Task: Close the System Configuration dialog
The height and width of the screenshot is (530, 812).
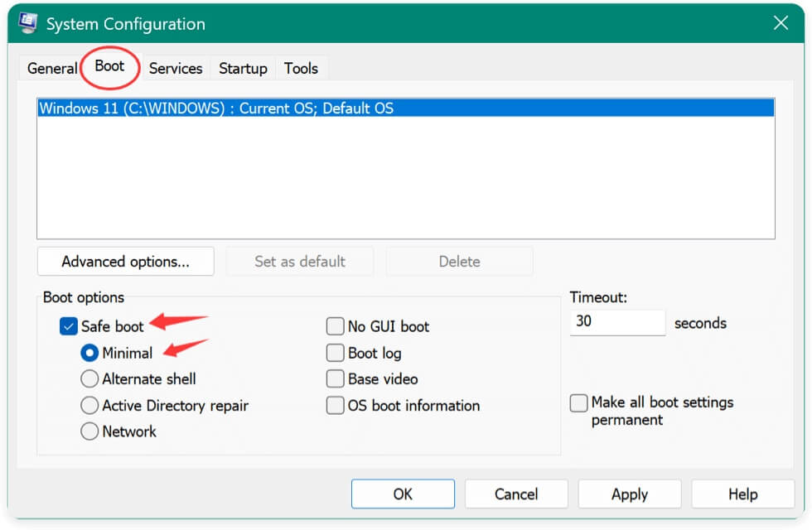Action: (x=780, y=24)
